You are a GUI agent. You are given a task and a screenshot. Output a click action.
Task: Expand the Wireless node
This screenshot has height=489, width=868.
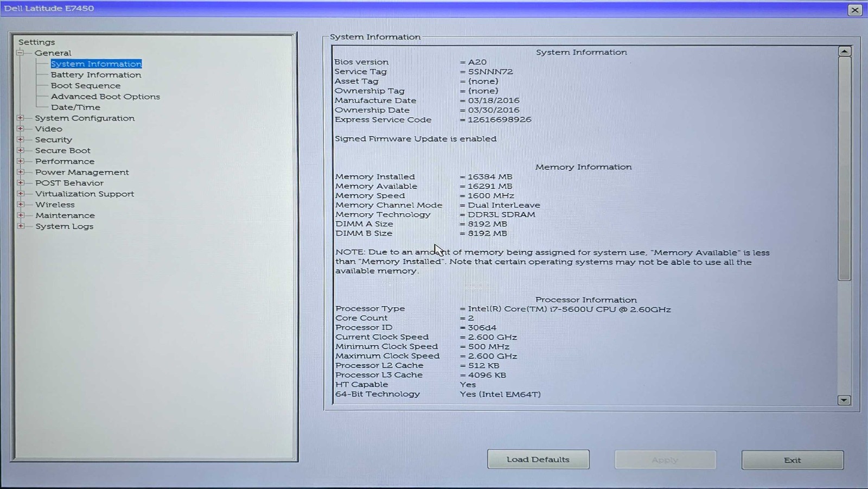[20, 205]
